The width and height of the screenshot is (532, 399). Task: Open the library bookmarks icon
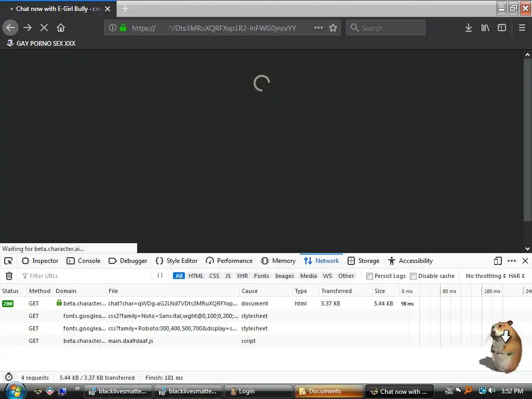pos(485,28)
